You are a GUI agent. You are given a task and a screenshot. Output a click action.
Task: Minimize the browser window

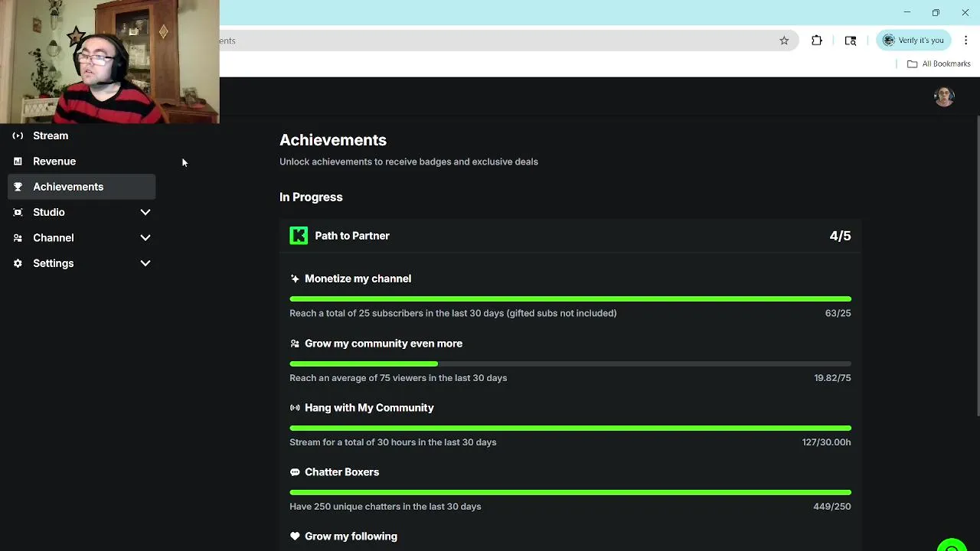tap(907, 12)
